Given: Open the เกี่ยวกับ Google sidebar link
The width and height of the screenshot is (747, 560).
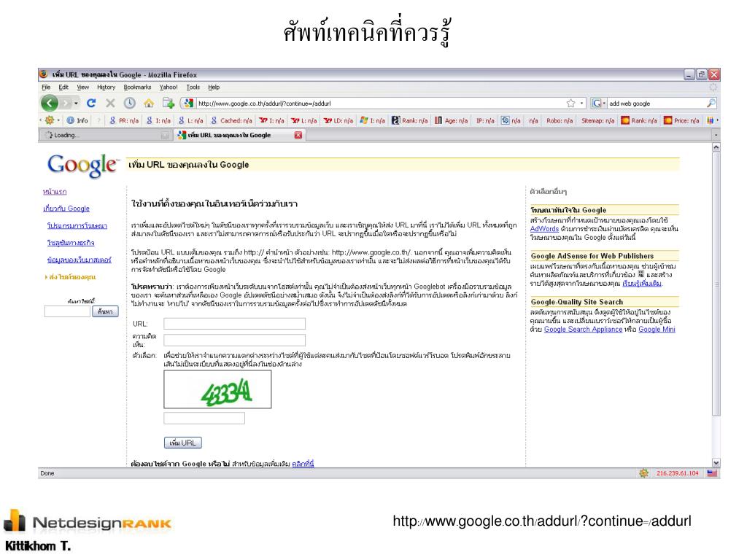Looking at the screenshot, I should pos(66,209).
